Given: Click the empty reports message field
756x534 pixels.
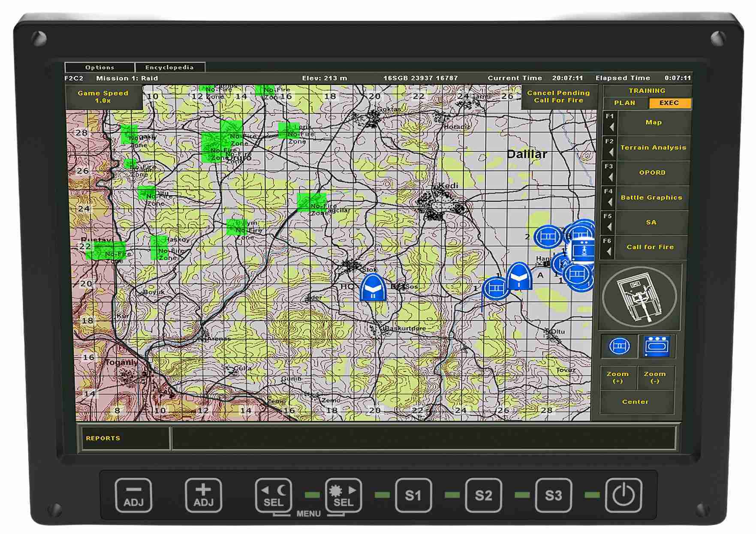Looking at the screenshot, I should point(423,438).
